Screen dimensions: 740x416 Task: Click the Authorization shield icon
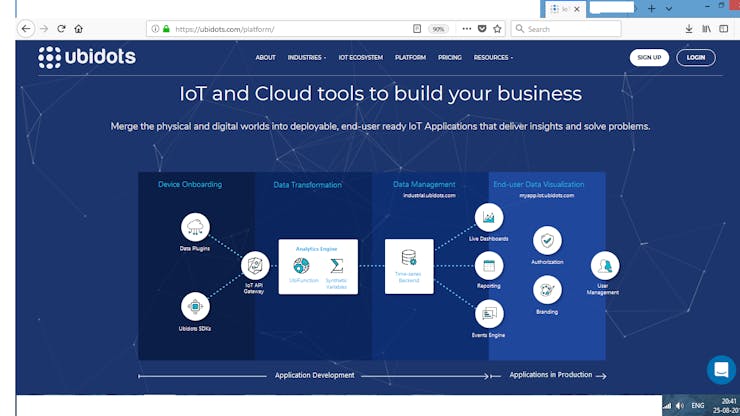pos(547,240)
